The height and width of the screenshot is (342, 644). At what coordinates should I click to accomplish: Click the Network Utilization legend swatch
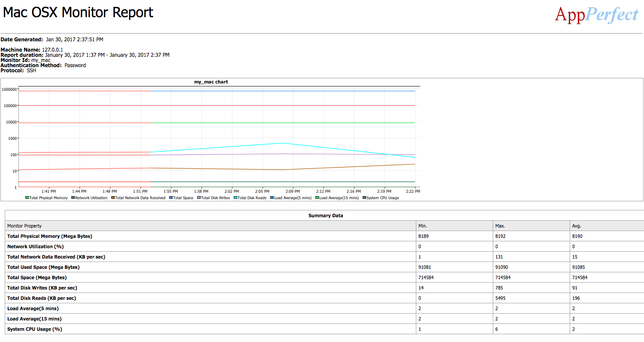coord(73,198)
